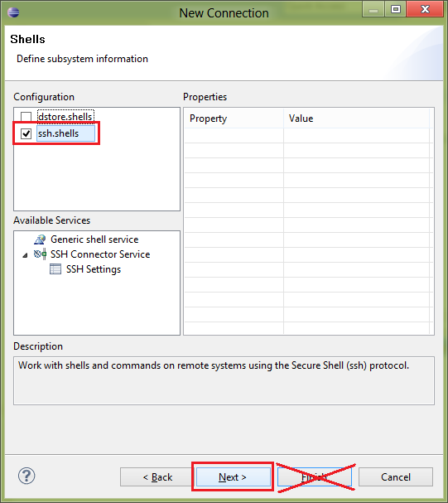
Task: Uncheck the ssh.shells checkbox
Action: [26, 133]
